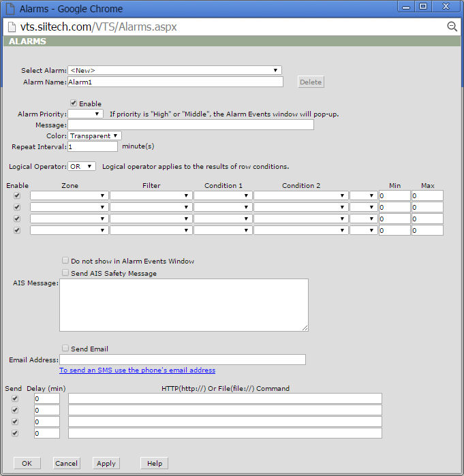The width and height of the screenshot is (464, 476).
Task: Click the page icon beside the URL
Action: coord(12,27)
